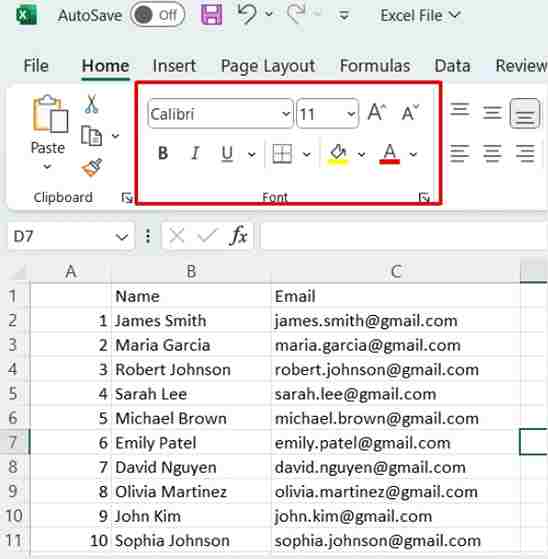Click the Cut scissors icon
548x559 pixels.
point(91,104)
